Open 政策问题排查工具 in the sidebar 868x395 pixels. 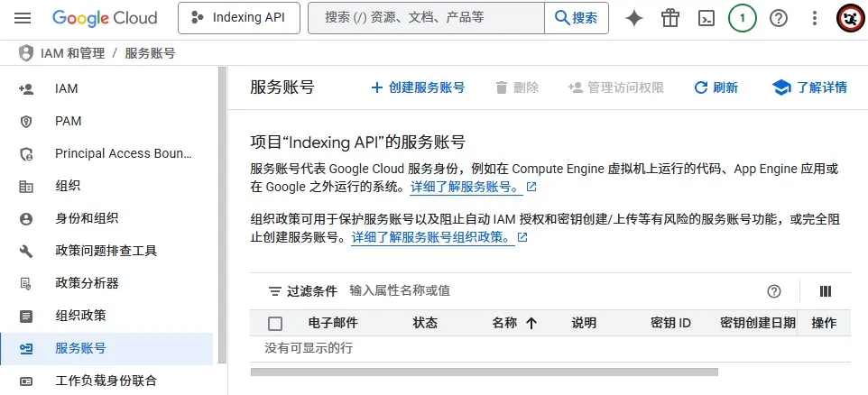point(106,252)
